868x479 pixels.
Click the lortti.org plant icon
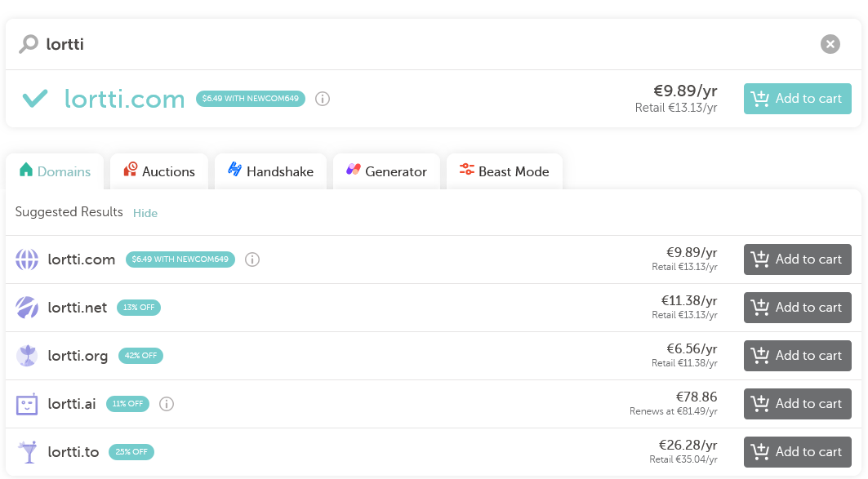(x=27, y=356)
